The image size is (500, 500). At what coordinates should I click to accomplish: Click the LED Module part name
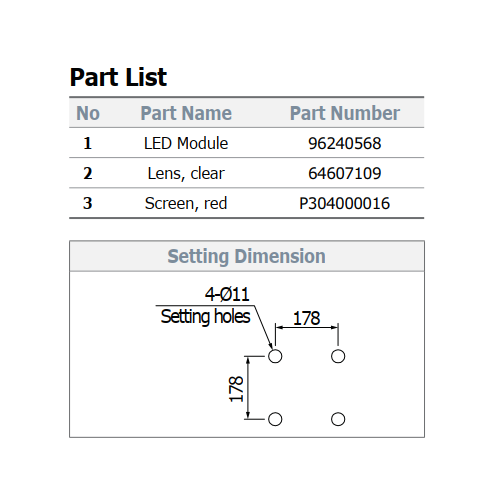186,143
